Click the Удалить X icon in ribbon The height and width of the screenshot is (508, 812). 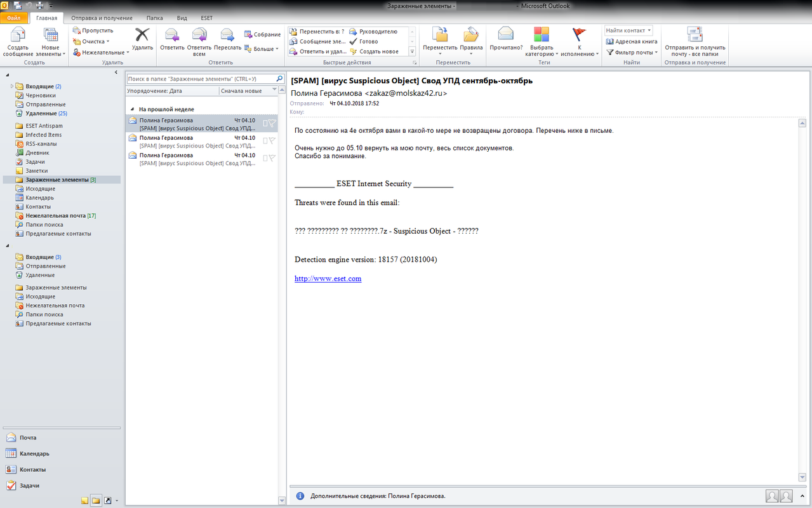[142, 39]
